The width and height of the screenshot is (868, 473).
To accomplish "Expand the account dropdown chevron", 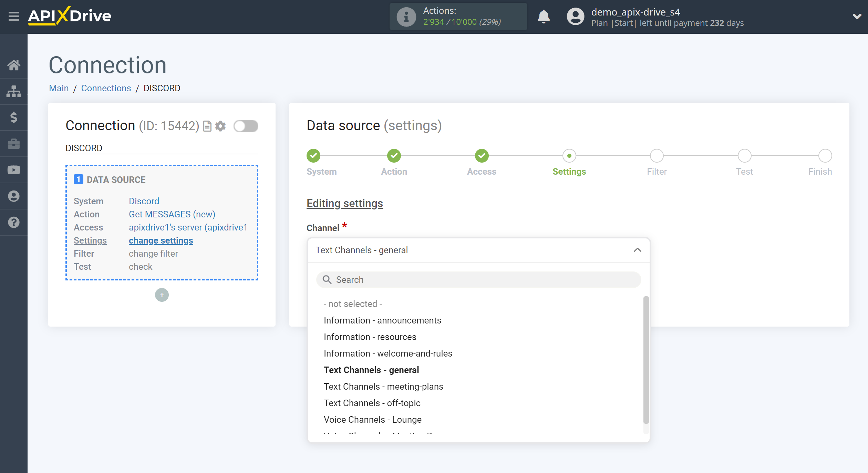I will coord(857,17).
